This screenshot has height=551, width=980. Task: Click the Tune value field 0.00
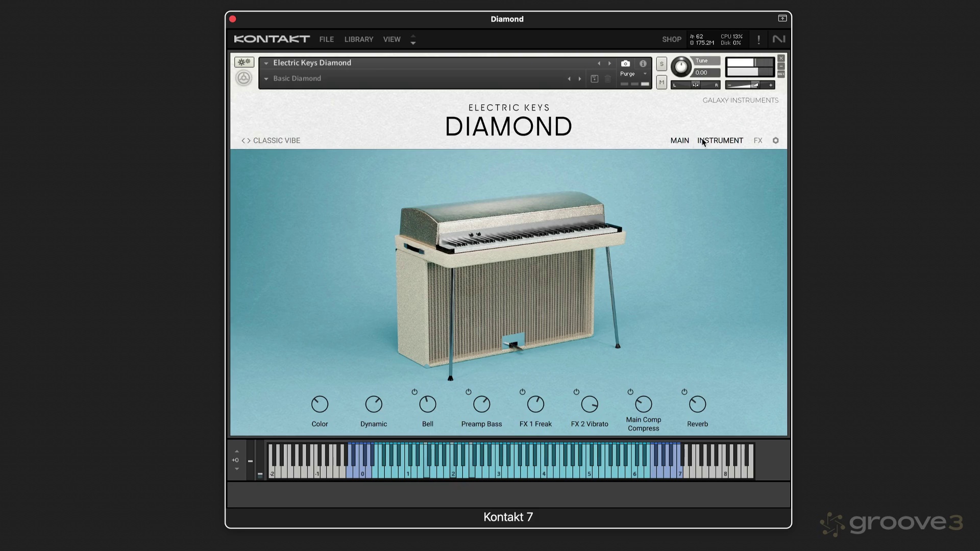click(706, 72)
